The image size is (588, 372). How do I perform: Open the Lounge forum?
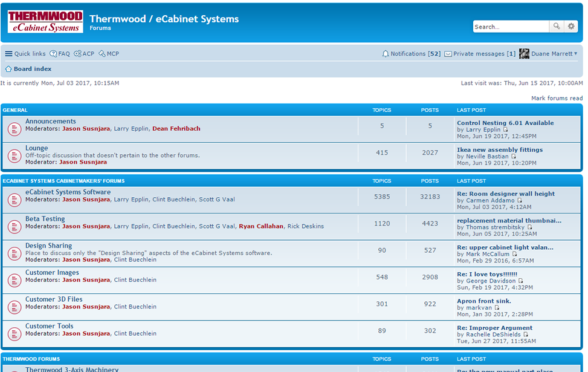tap(37, 148)
